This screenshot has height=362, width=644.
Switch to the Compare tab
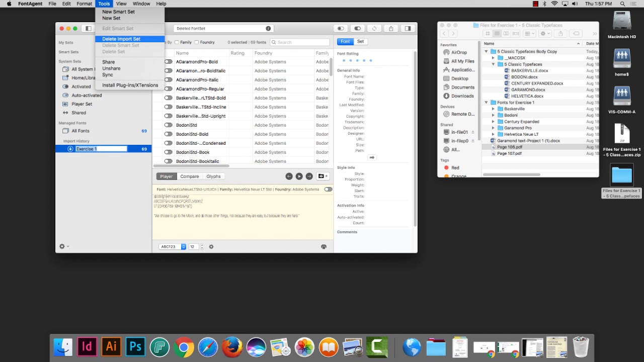point(190,176)
